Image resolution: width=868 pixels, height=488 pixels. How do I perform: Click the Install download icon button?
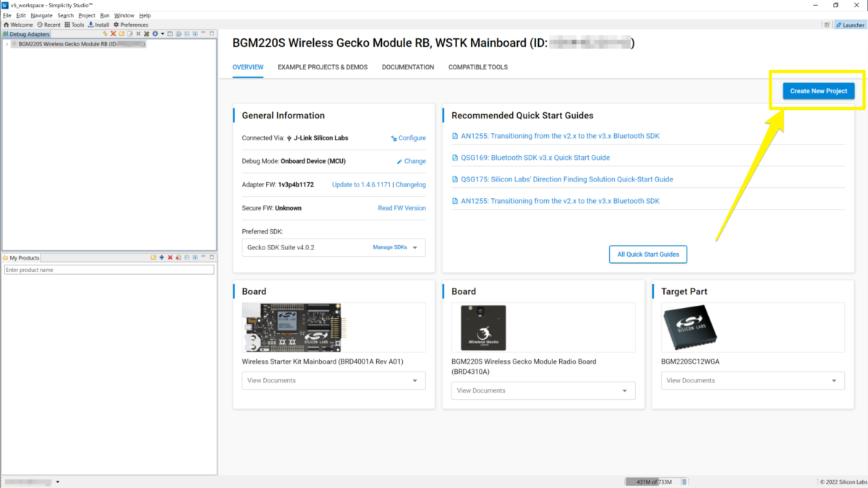(x=98, y=25)
